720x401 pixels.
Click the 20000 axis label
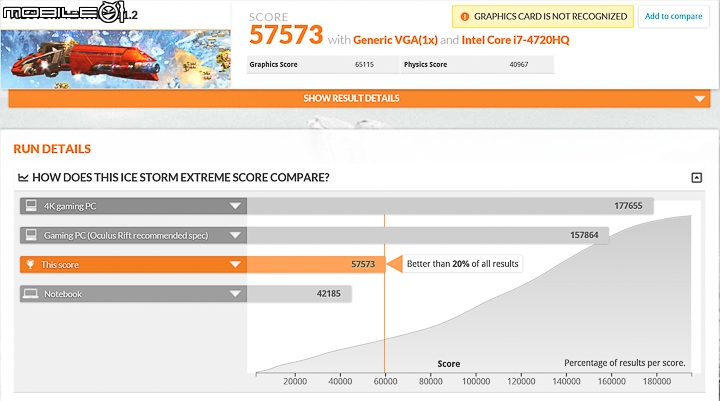point(295,381)
